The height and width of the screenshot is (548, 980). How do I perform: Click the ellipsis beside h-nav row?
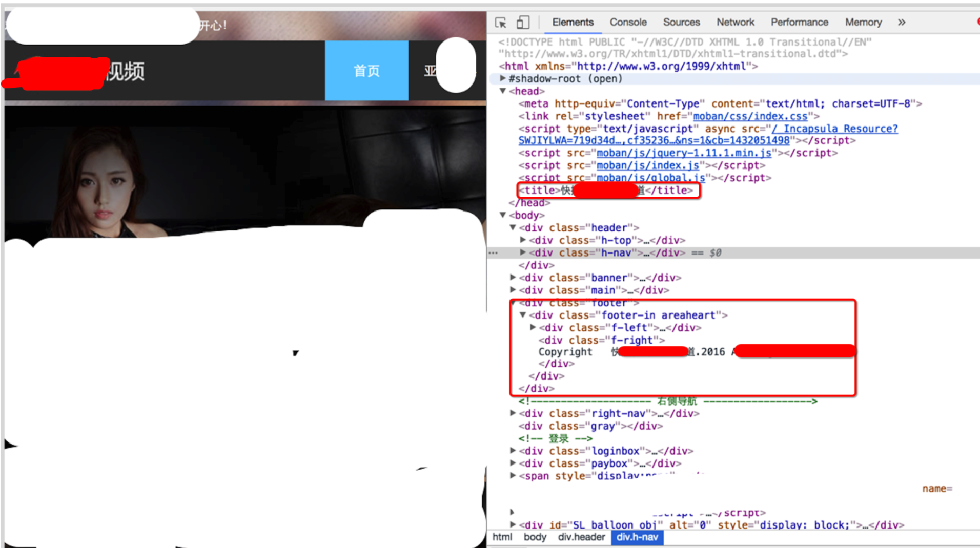click(x=493, y=253)
